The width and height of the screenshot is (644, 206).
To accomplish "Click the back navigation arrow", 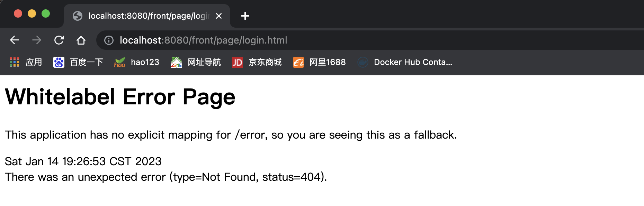I will [x=15, y=40].
